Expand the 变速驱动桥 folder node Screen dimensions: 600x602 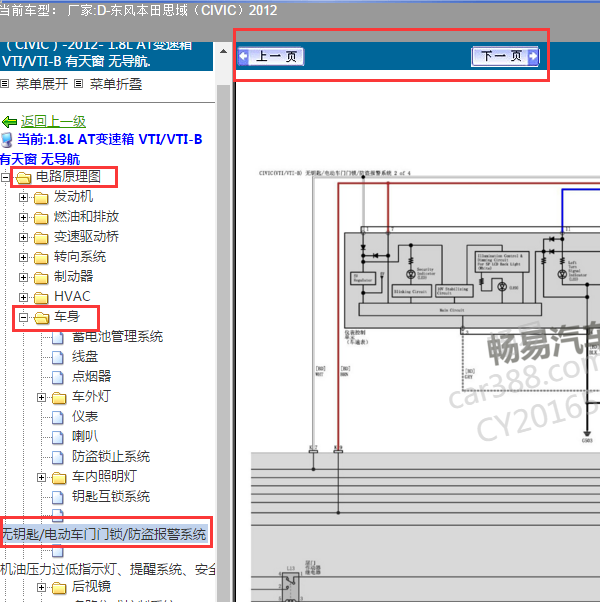click(23, 237)
